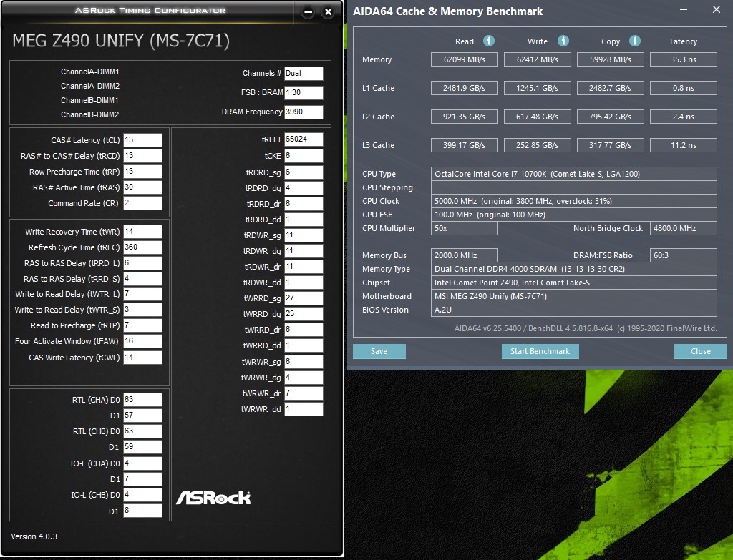
Task: Click the ChannelB-DIMM2 label
Action: tap(89, 114)
